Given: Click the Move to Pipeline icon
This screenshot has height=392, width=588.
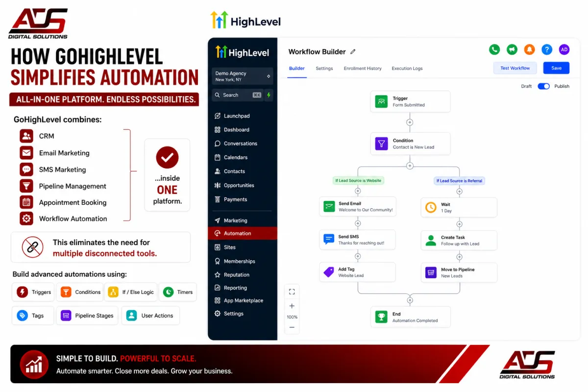Looking at the screenshot, I should (431, 272).
